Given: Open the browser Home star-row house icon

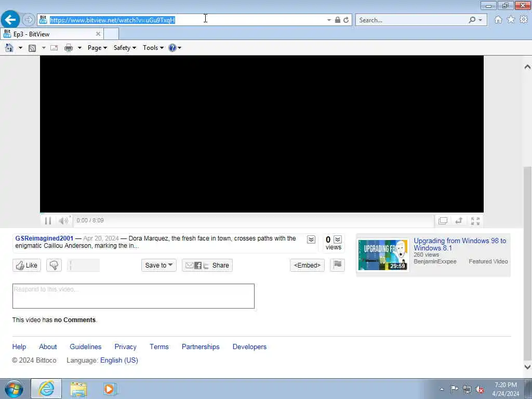Looking at the screenshot, I should click(498, 20).
